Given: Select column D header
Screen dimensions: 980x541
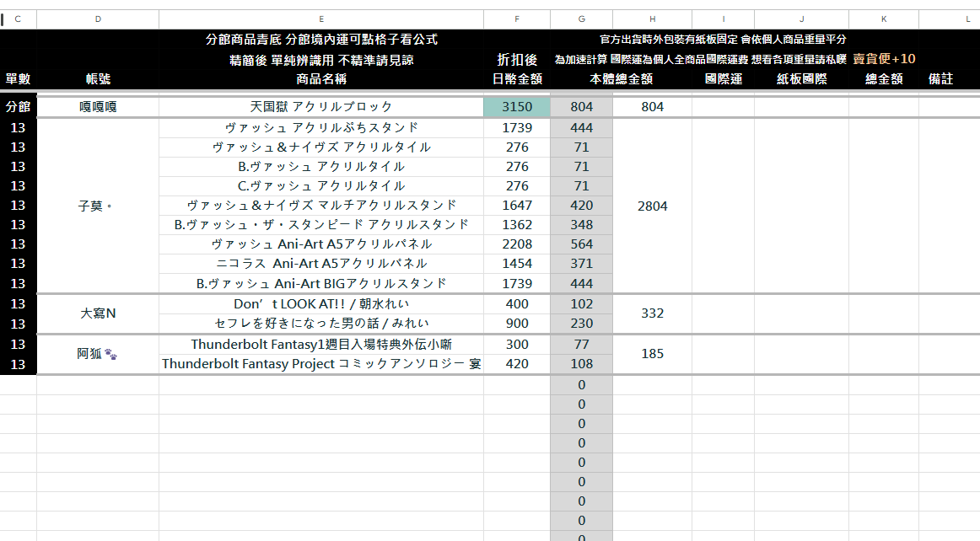Looking at the screenshot, I should click(98, 19).
